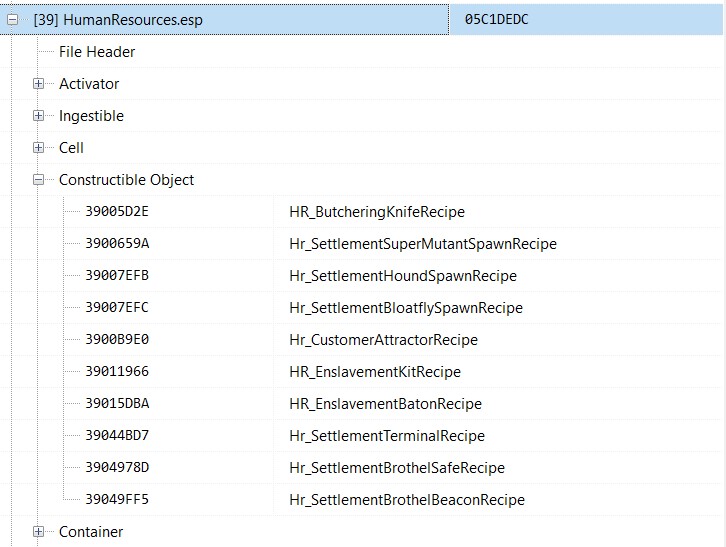Select record 3900659A
This screenshot has width=726, height=547.
coord(117,244)
